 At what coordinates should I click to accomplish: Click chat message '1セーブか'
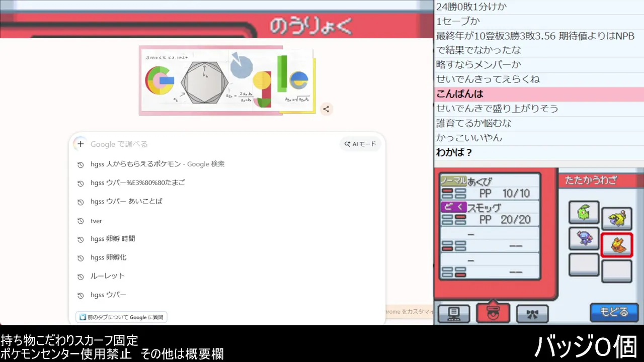tap(458, 21)
